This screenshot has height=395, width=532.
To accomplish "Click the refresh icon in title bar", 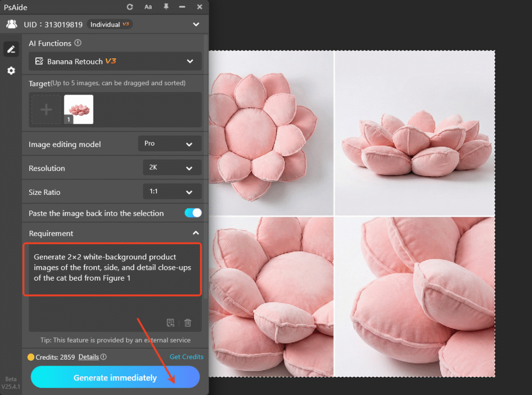I will point(129,7).
